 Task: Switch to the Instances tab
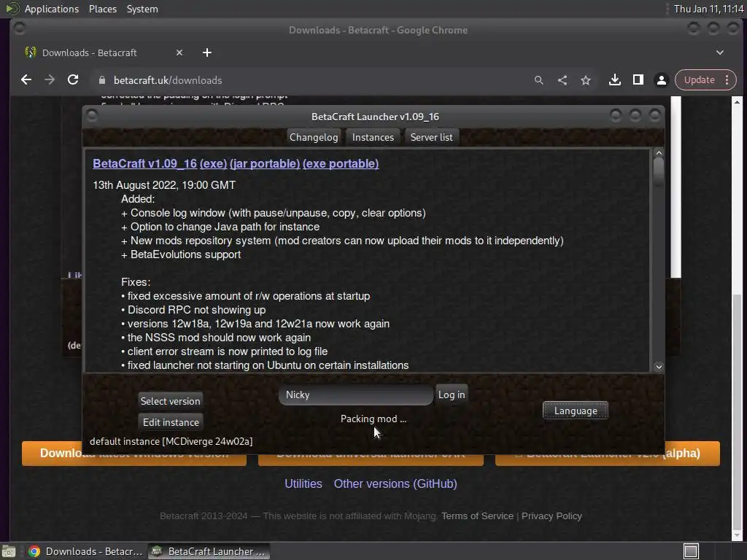[x=373, y=137]
